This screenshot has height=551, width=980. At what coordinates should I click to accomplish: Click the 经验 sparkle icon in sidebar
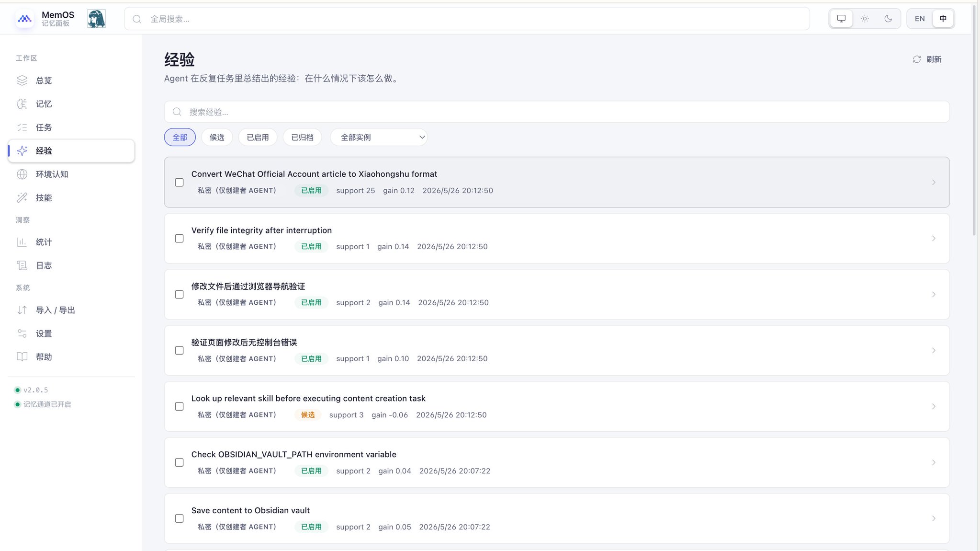click(x=22, y=151)
